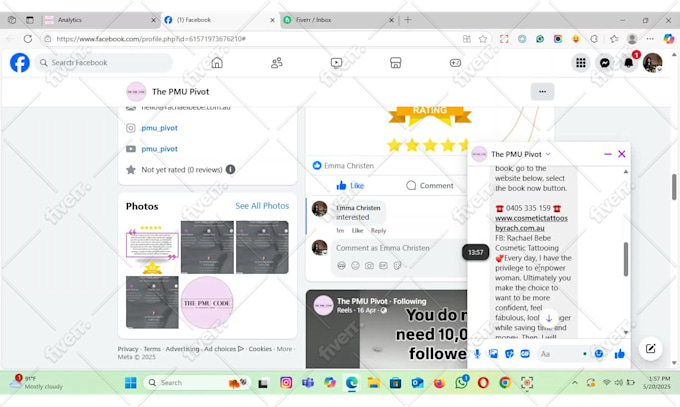Reply to Emma Christen's 'interested' comment
This screenshot has width=680, height=407.
pyautogui.click(x=378, y=230)
